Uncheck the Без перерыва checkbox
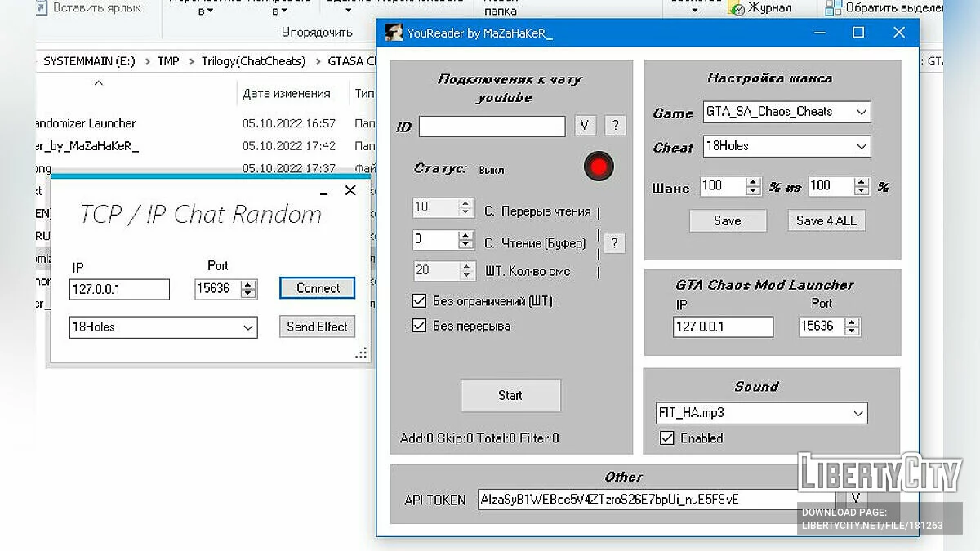Screen dimensions: 980x551 420,326
